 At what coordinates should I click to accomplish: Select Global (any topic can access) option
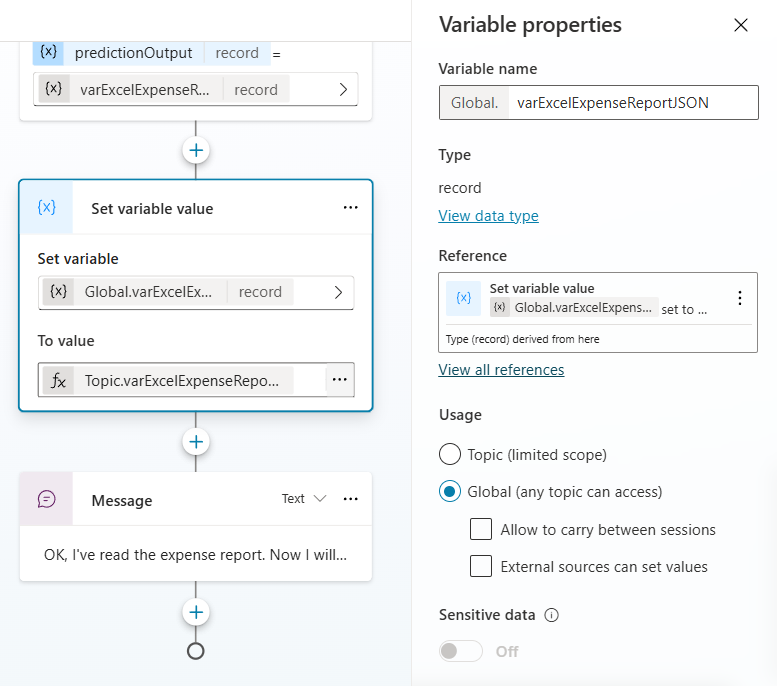451,492
